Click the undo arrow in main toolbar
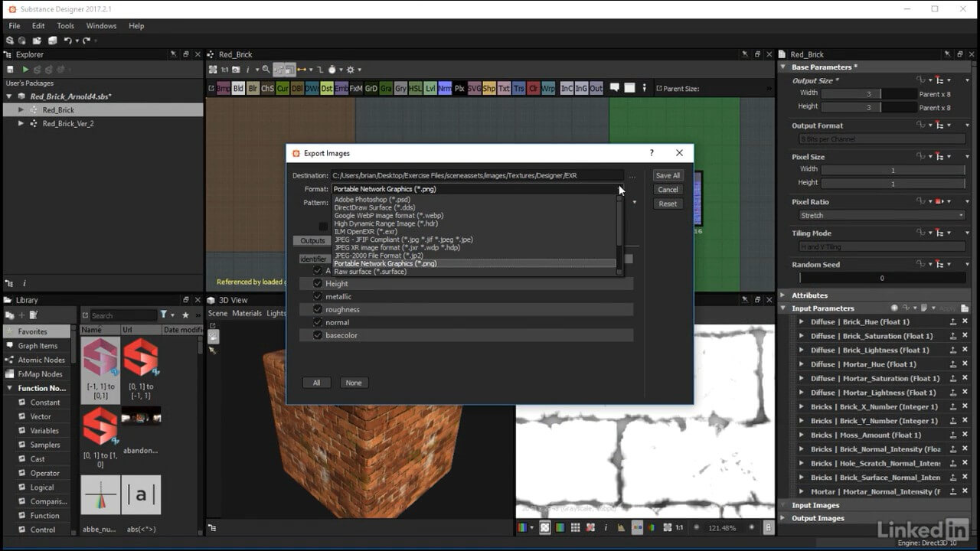980x551 pixels. point(68,41)
